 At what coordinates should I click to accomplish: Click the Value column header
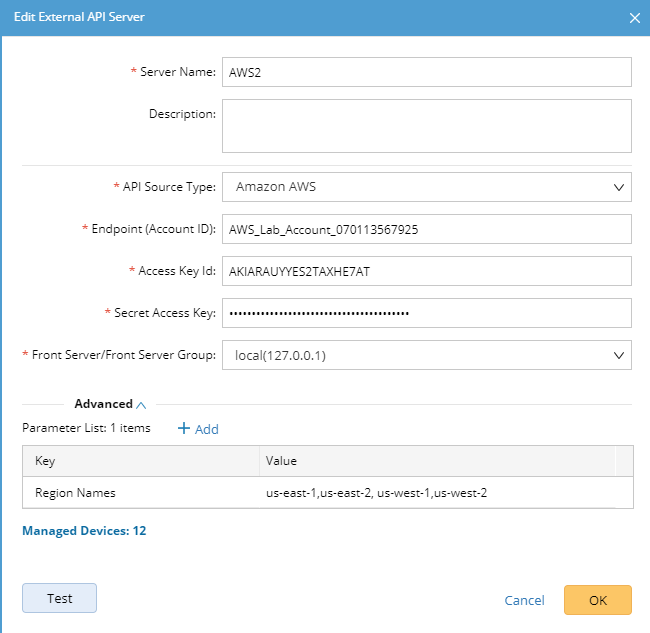[x=437, y=461]
